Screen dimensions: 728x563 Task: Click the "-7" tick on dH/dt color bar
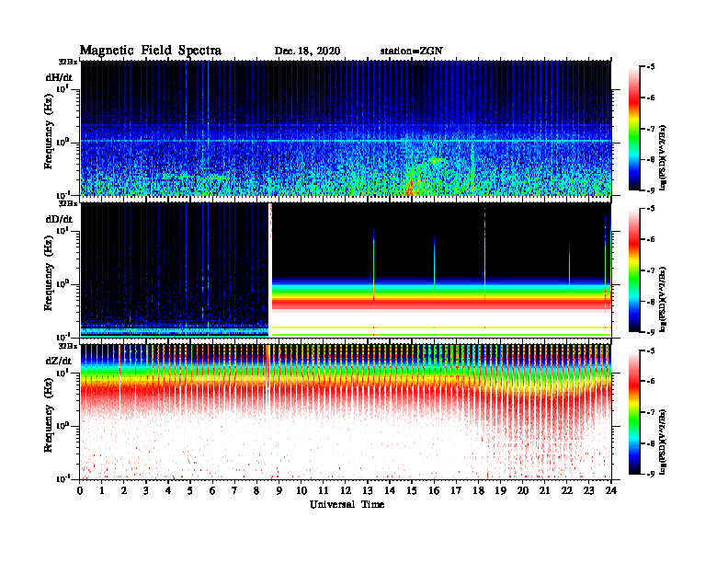coord(651,129)
